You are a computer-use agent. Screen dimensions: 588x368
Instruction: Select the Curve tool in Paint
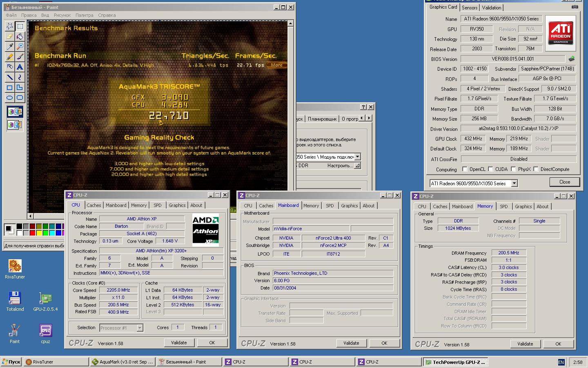point(20,77)
